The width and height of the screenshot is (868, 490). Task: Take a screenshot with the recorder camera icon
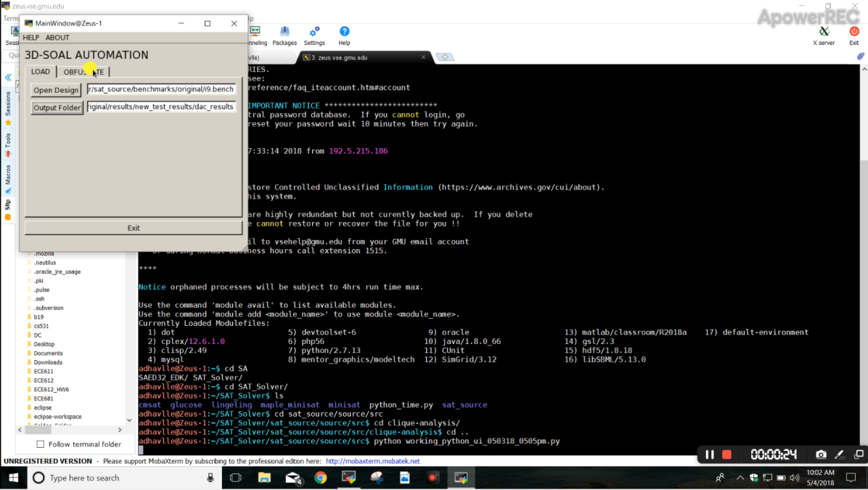pos(821,454)
